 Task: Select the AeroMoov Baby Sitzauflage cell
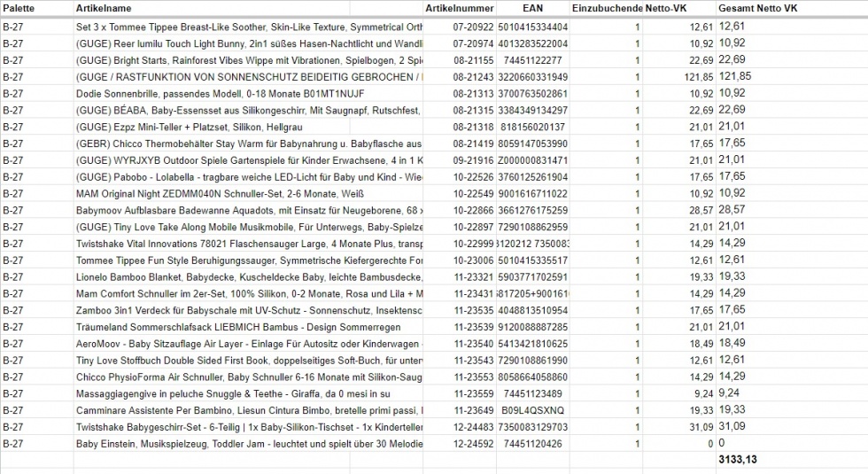click(249, 344)
